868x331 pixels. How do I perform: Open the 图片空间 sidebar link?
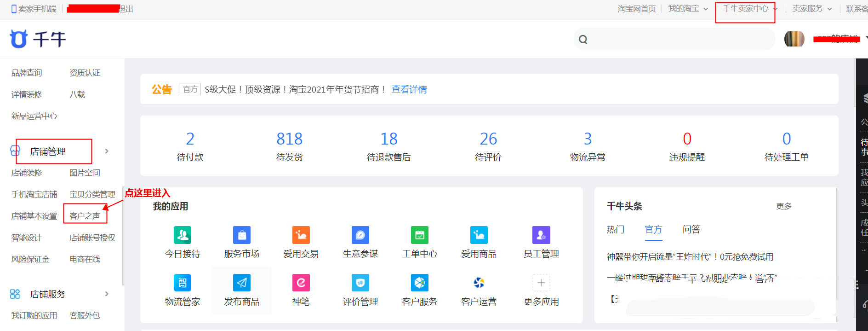pos(85,173)
